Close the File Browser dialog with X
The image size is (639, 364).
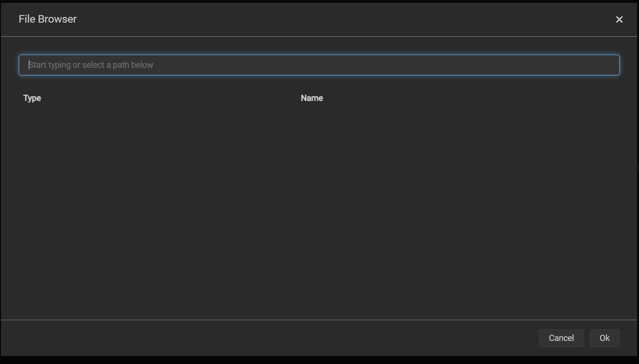coord(619,19)
